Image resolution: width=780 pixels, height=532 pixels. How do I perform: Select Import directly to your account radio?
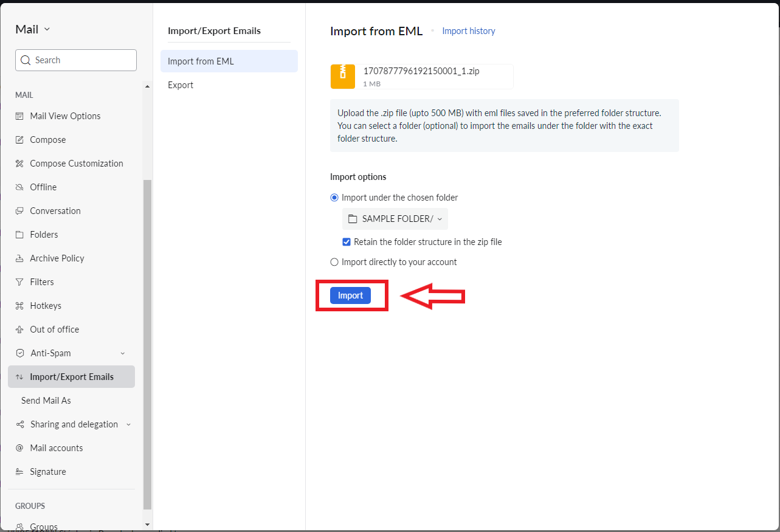tap(334, 262)
